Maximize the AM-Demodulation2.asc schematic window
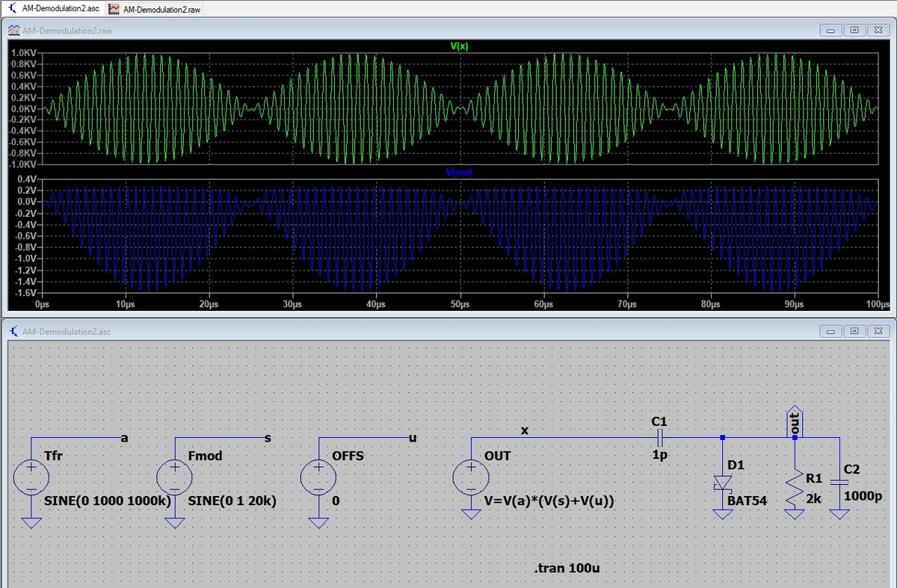The height and width of the screenshot is (588, 897). tap(854, 331)
